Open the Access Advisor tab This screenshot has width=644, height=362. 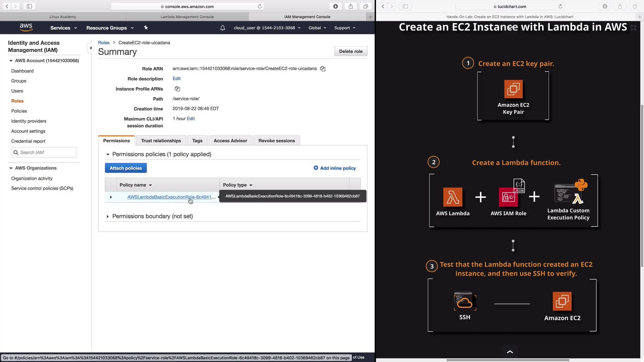tap(230, 141)
